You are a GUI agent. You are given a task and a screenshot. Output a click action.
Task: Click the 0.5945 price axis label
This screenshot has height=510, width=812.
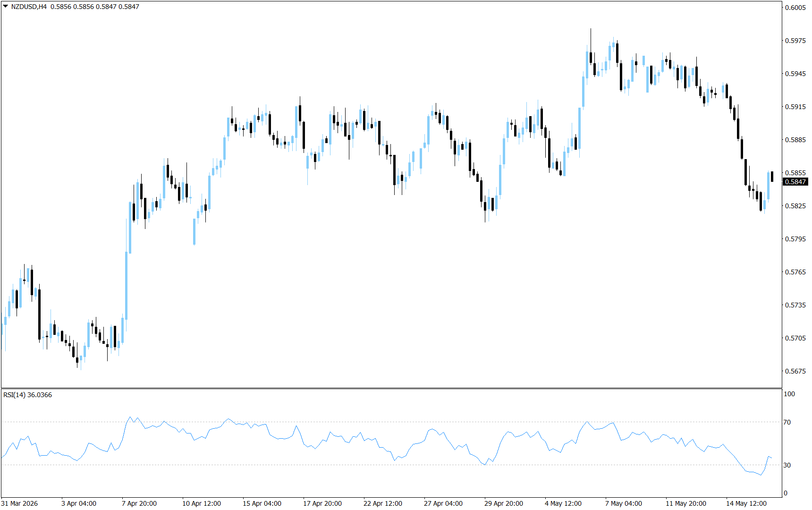pyautogui.click(x=795, y=74)
